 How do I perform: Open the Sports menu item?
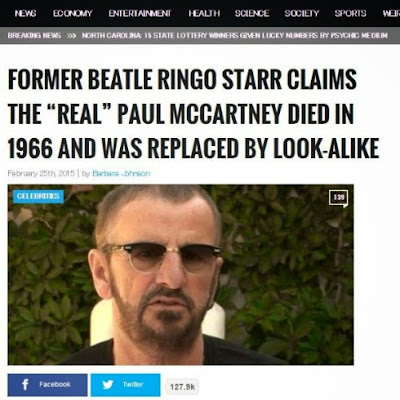[x=350, y=13]
